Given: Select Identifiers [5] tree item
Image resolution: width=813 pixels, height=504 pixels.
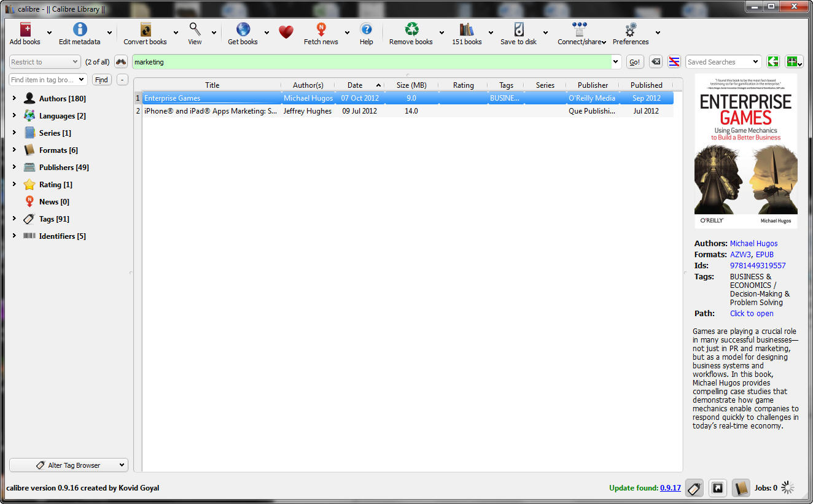Looking at the screenshot, I should coord(62,236).
